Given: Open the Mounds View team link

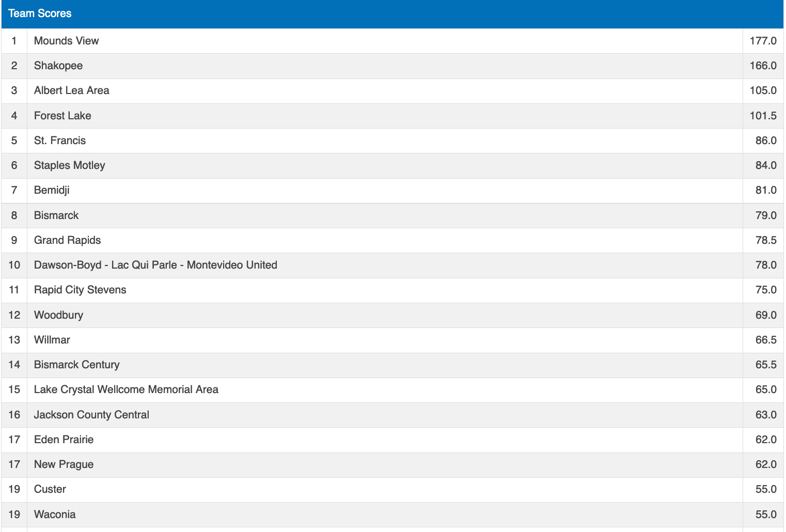Looking at the screenshot, I should 66,41.
